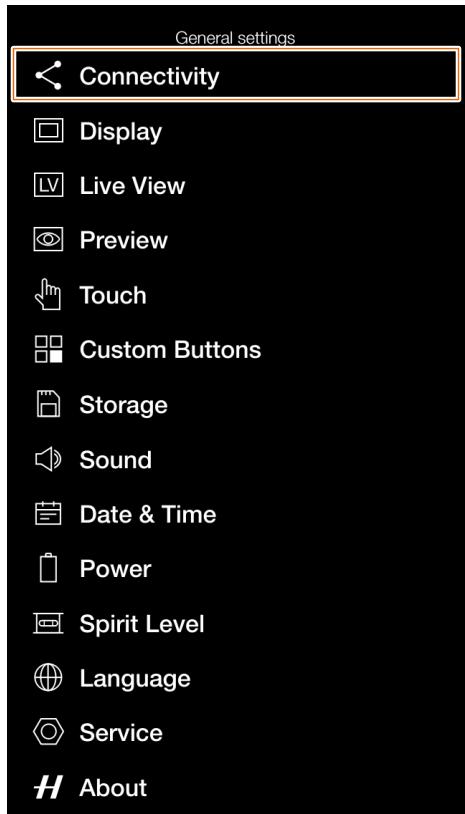Click the General settings header text

[235, 38]
